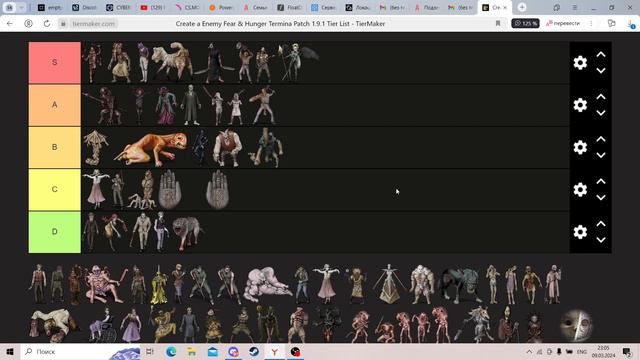Click the green D tier label
This screenshot has height=360, width=640.
(x=55, y=232)
